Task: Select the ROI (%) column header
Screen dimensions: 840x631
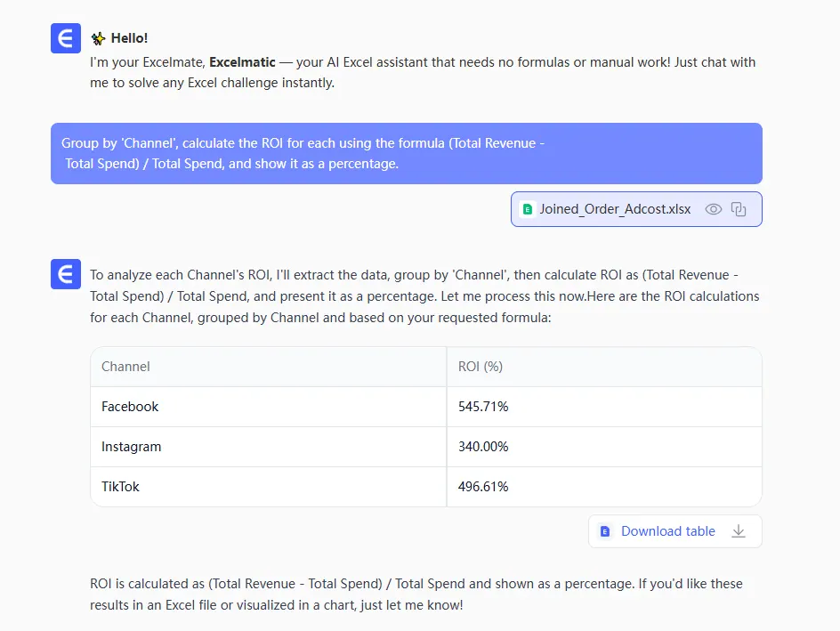Action: coord(481,367)
